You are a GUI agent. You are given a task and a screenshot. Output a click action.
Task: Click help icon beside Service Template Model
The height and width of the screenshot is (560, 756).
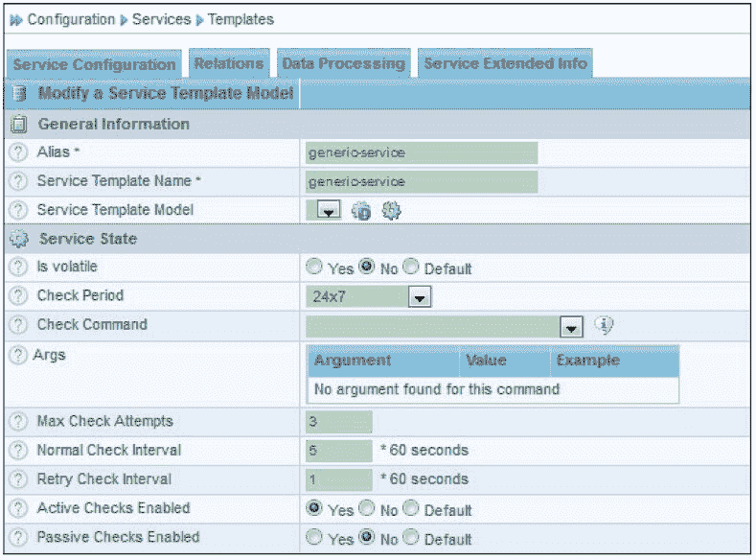click(17, 210)
